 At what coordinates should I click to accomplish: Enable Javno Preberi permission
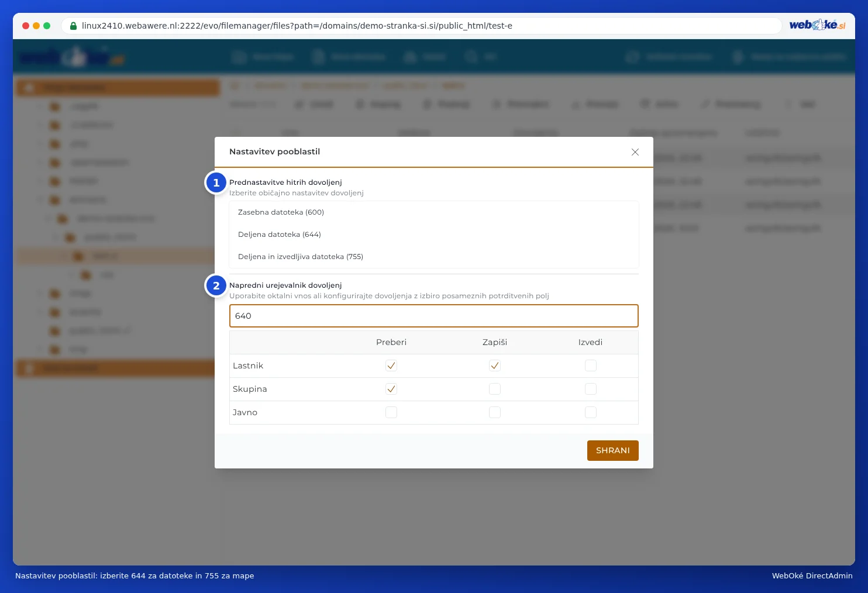click(391, 412)
